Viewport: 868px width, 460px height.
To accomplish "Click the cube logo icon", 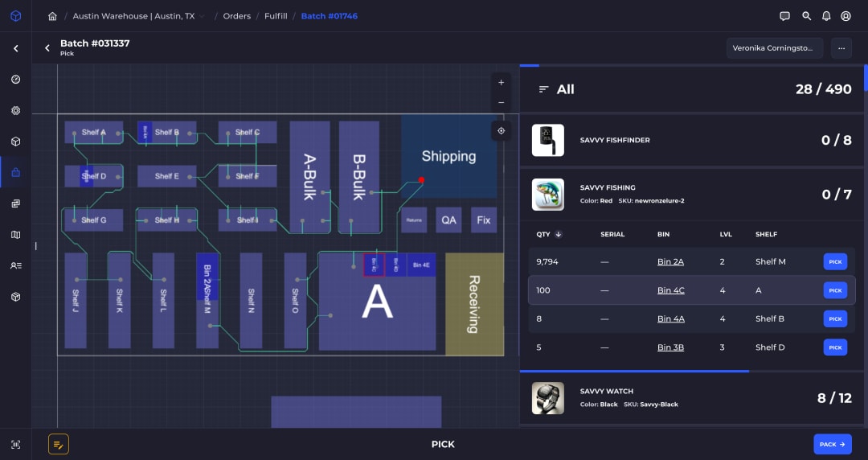I will coord(15,16).
